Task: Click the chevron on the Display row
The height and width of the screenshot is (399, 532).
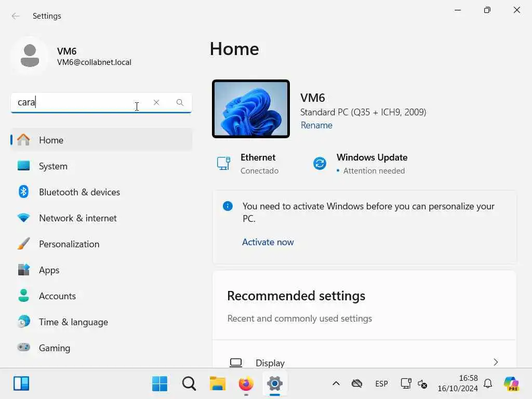Action: (x=496, y=362)
